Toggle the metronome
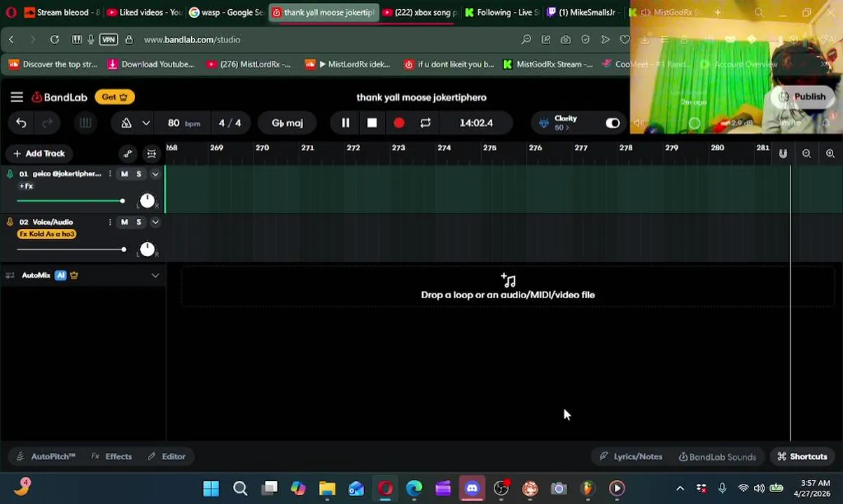 point(126,123)
